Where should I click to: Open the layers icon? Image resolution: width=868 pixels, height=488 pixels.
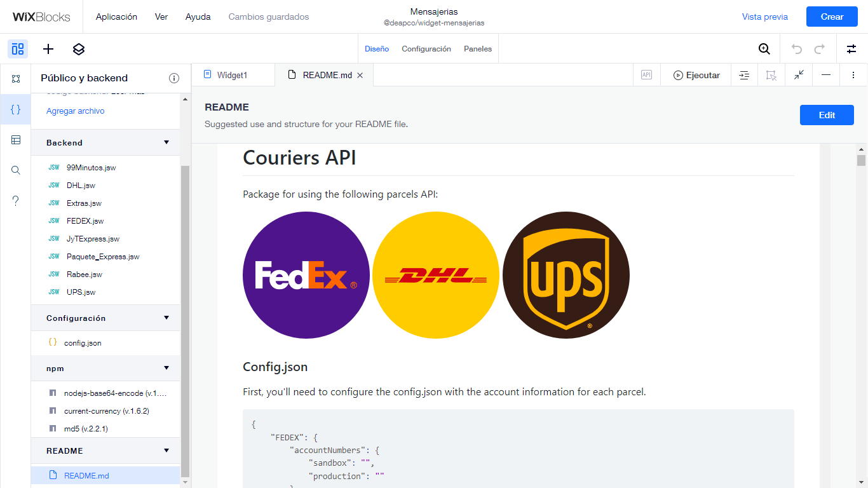pos(79,49)
